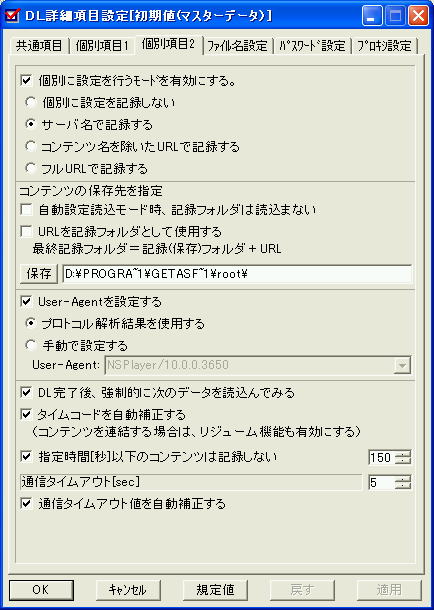Select the ファイル名設定 tab

[237, 46]
